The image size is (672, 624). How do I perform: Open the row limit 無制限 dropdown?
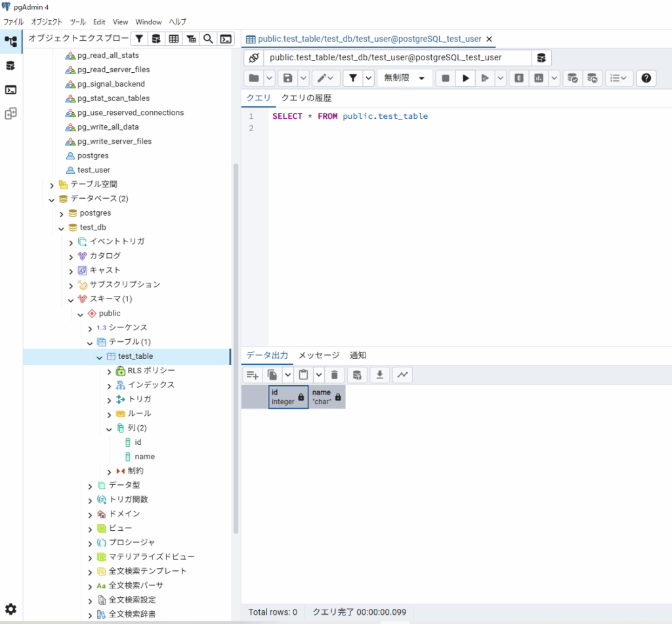[x=404, y=78]
